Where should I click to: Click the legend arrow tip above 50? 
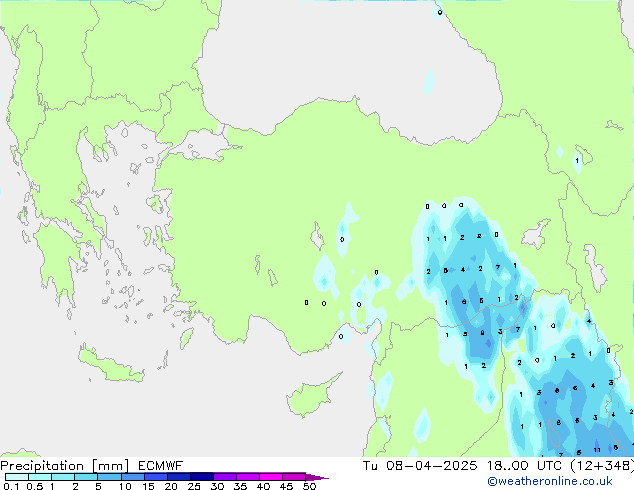317,477
